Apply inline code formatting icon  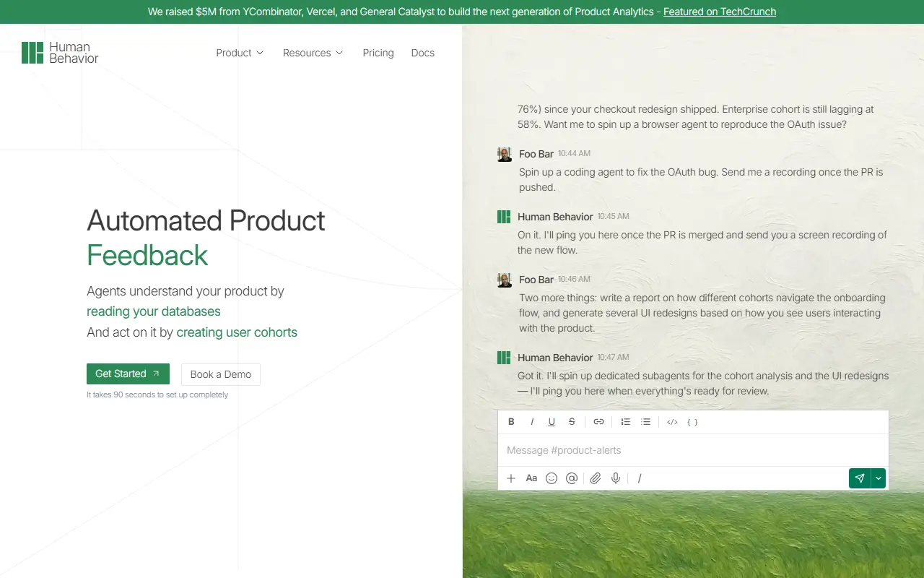point(672,422)
